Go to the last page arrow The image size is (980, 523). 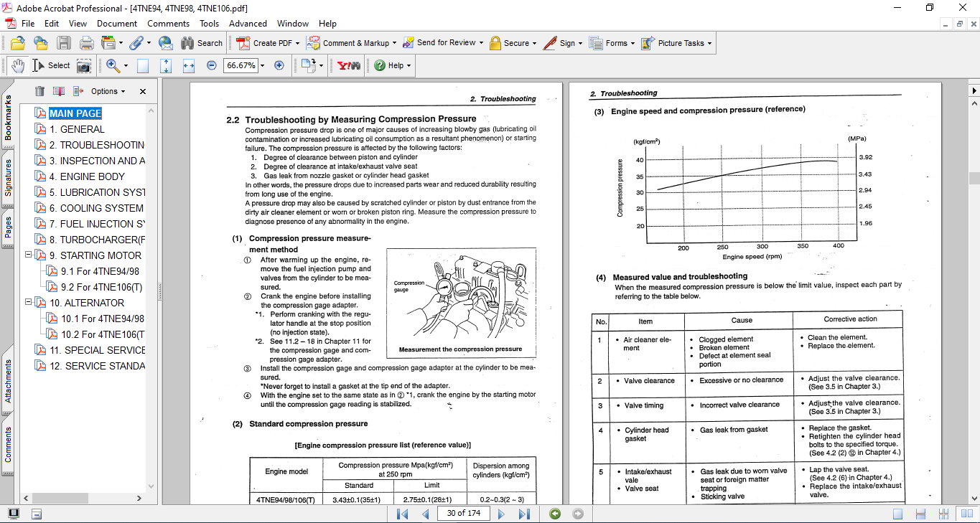point(524,514)
